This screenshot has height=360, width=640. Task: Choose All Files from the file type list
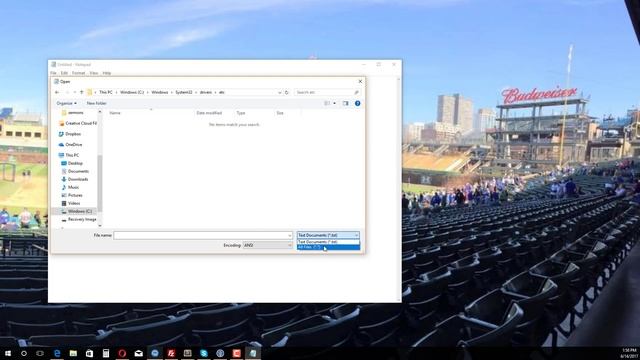point(328,247)
